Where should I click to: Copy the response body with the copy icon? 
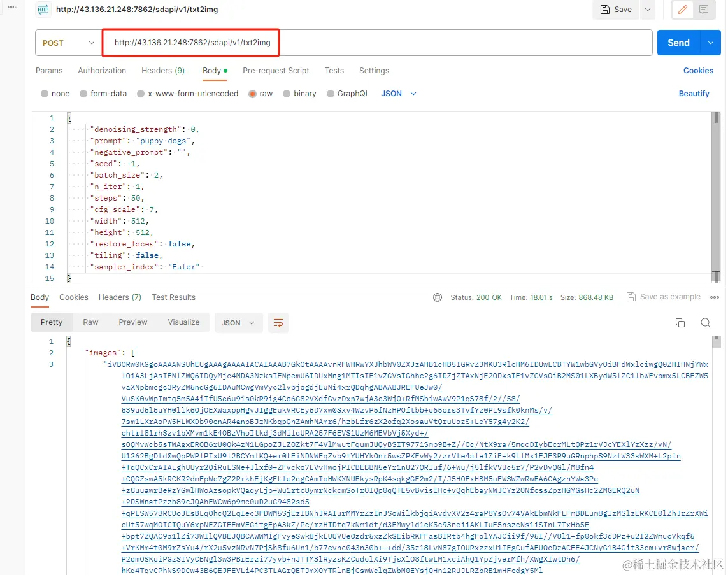tap(680, 323)
